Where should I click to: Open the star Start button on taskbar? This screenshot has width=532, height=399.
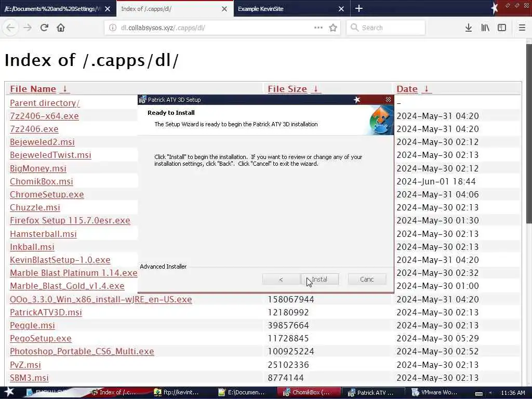click(9, 392)
